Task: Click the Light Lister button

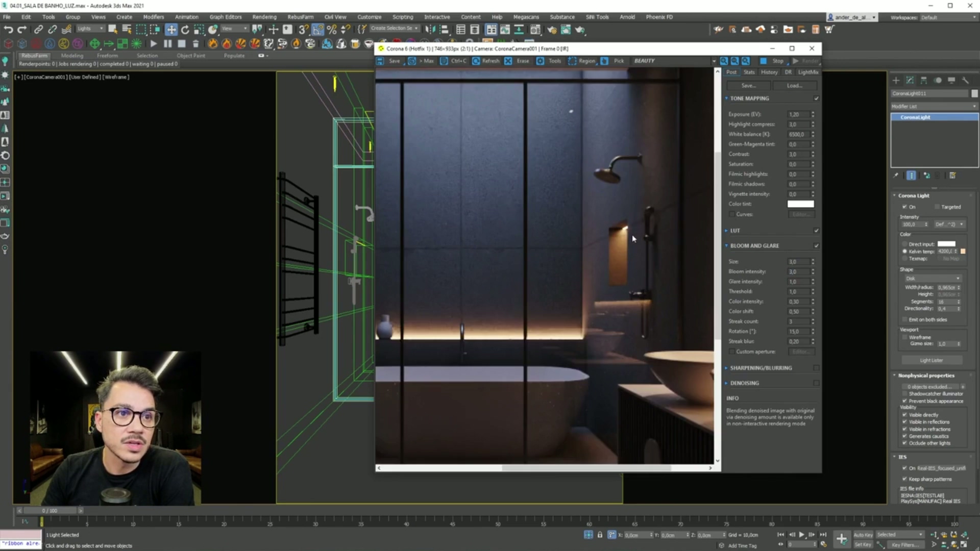Action: pos(931,360)
